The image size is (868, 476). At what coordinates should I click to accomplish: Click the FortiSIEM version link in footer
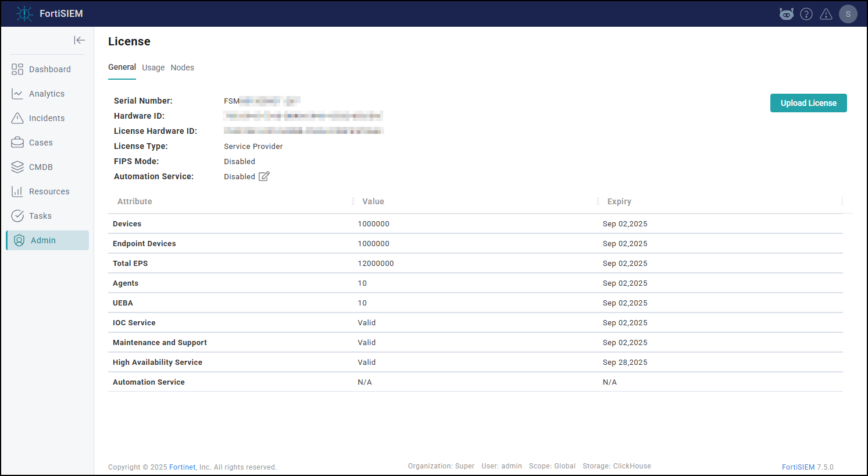[798, 467]
